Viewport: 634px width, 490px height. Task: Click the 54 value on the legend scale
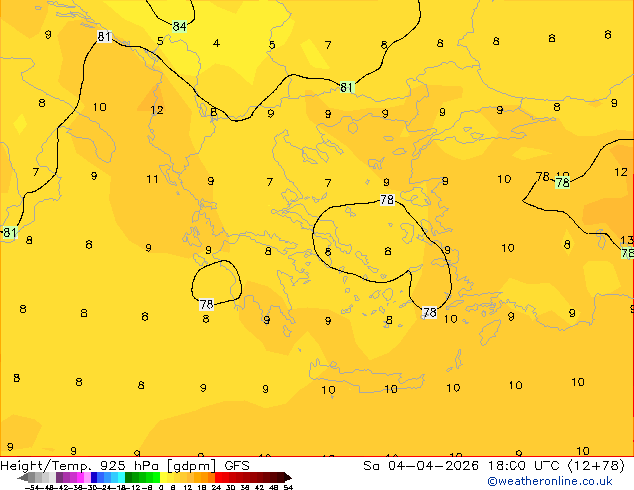[x=288, y=488]
